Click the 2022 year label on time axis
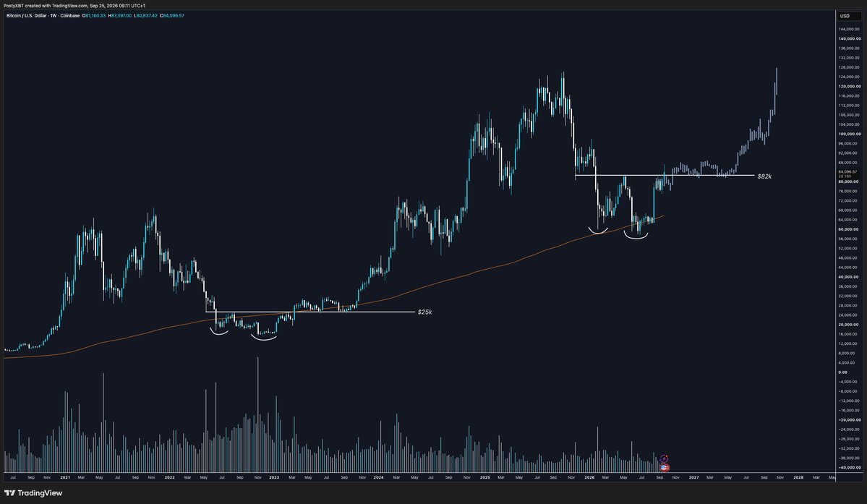This screenshot has height=504, width=867. pyautogui.click(x=170, y=477)
